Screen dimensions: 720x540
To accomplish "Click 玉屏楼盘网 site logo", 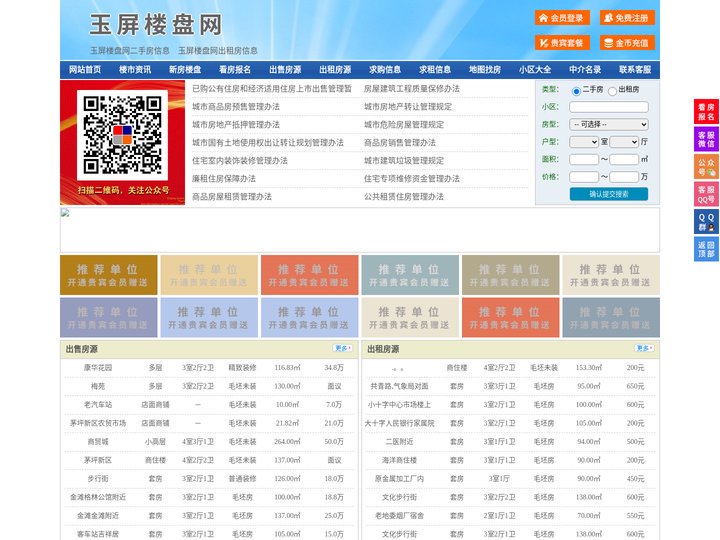I will (x=156, y=25).
